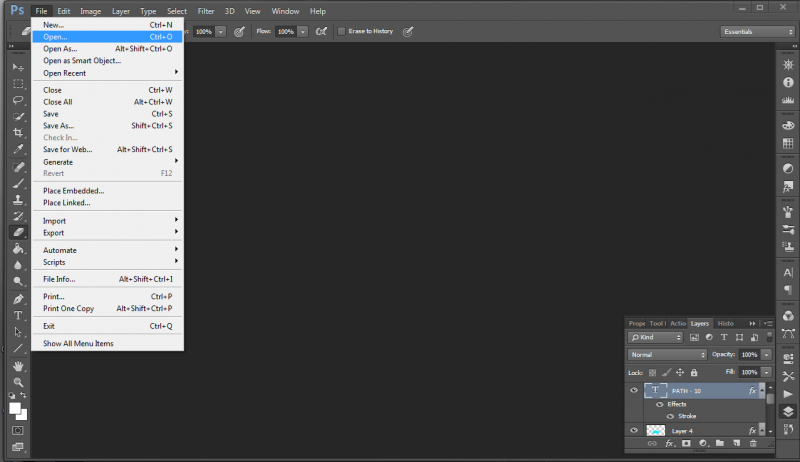The image size is (800, 462).
Task: Open the Normal blend mode dropdown
Action: click(667, 354)
